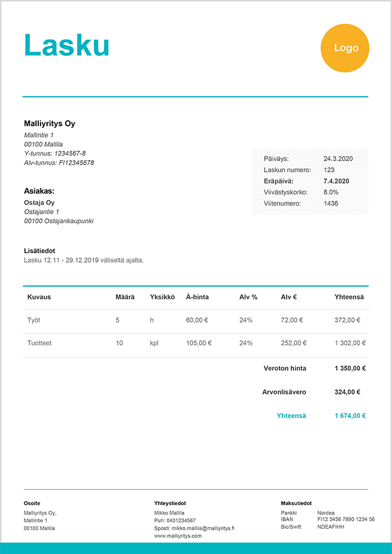Select the Malliyritys Oy company name
The width and height of the screenshot is (392, 554).
tap(50, 124)
